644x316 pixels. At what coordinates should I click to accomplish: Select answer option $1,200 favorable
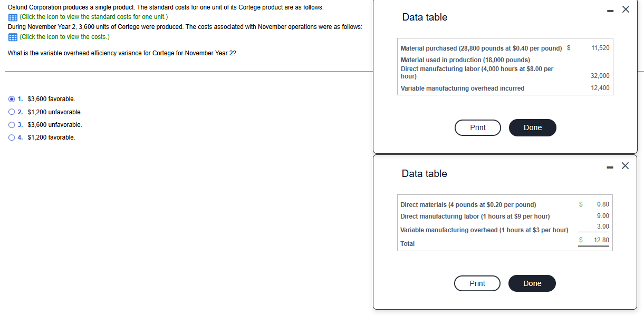tap(11, 137)
